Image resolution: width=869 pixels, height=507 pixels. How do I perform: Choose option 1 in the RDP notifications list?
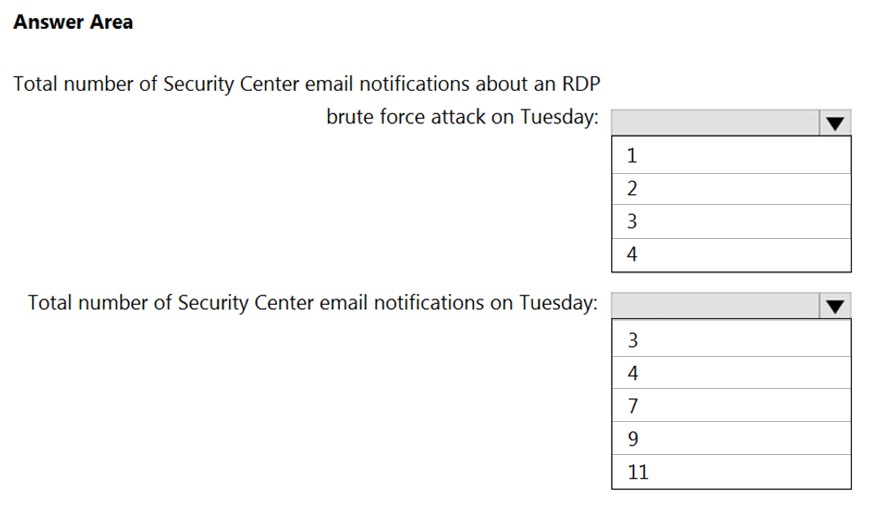tap(731, 156)
